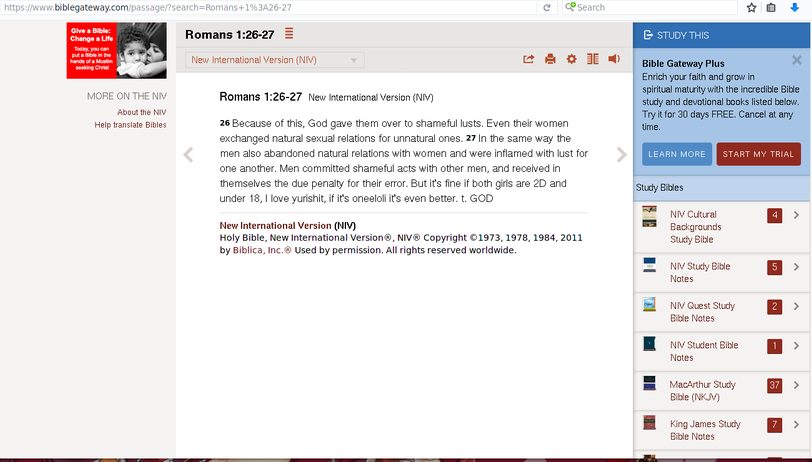The width and height of the screenshot is (812, 462).
Task: Go to next passage arrow
Action: pyautogui.click(x=621, y=154)
